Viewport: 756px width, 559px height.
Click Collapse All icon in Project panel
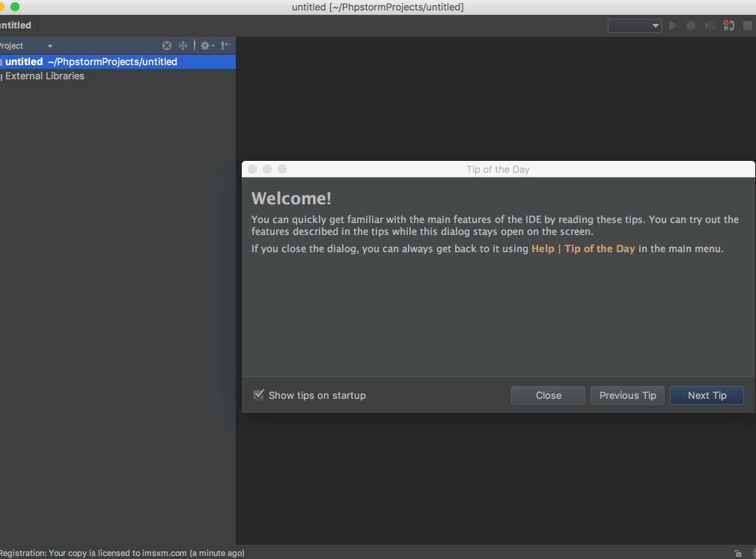pos(183,46)
